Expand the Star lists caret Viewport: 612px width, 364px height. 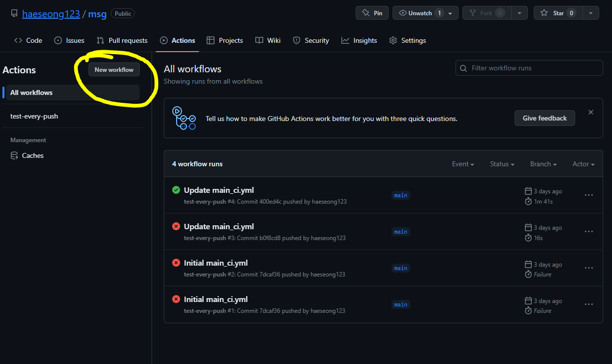(591, 13)
